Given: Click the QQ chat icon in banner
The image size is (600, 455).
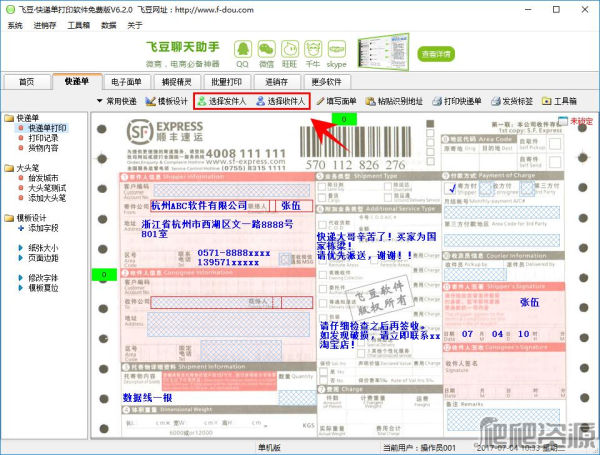Looking at the screenshot, I should coord(243,49).
